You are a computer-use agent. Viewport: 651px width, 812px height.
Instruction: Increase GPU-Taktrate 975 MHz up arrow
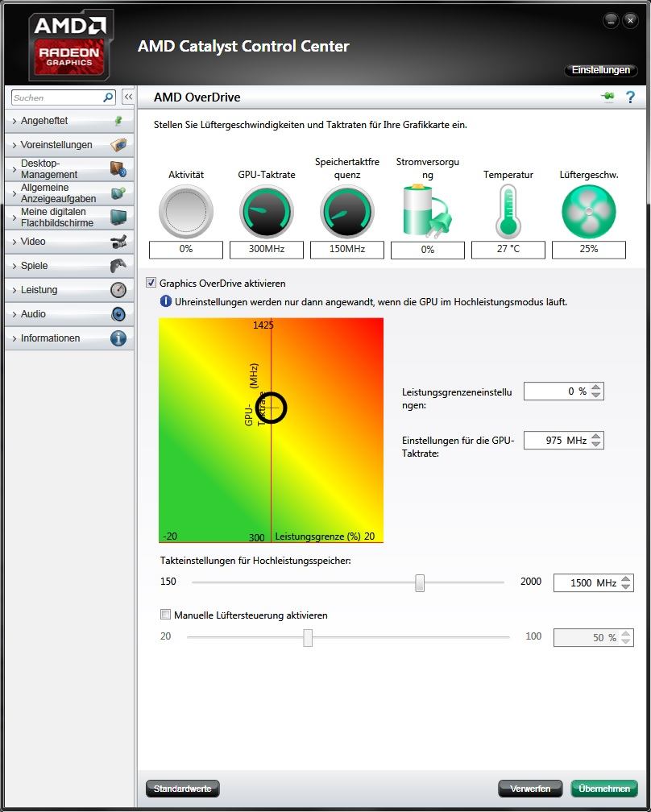(596, 437)
